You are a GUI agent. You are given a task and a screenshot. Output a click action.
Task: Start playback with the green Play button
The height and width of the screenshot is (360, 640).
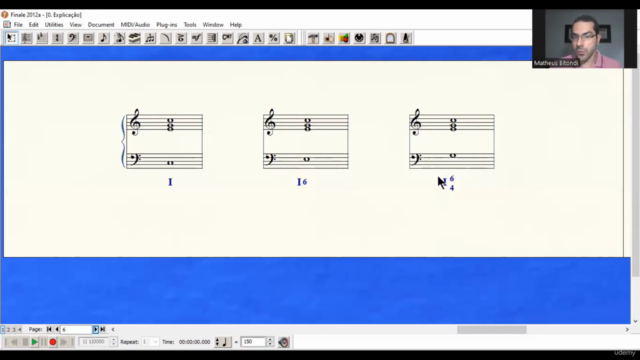[35, 342]
